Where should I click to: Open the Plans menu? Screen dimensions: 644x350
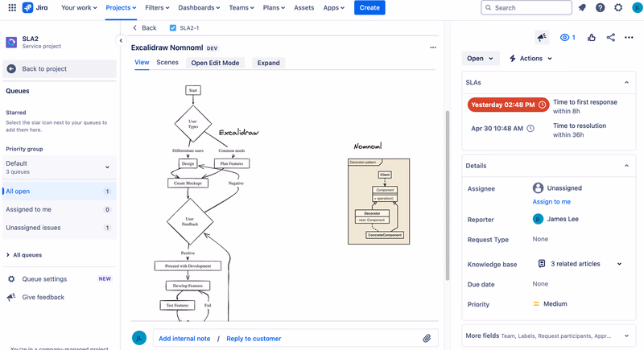[x=274, y=7]
